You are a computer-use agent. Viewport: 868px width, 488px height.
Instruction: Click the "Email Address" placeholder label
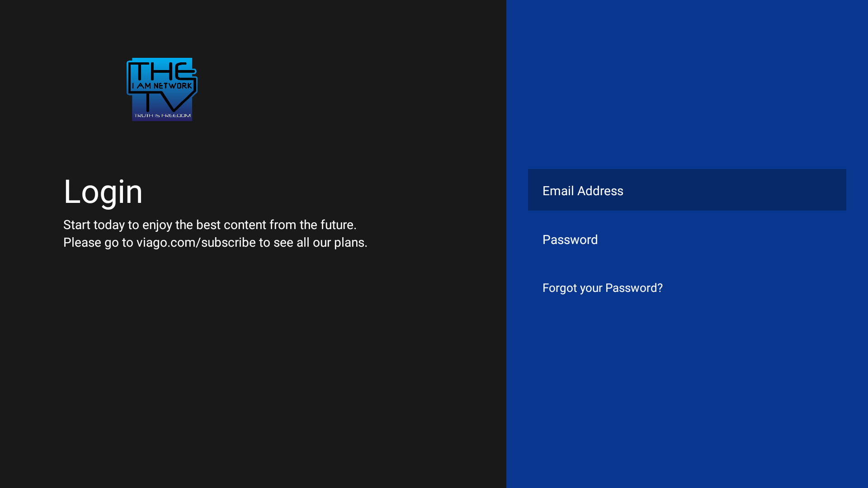(583, 191)
